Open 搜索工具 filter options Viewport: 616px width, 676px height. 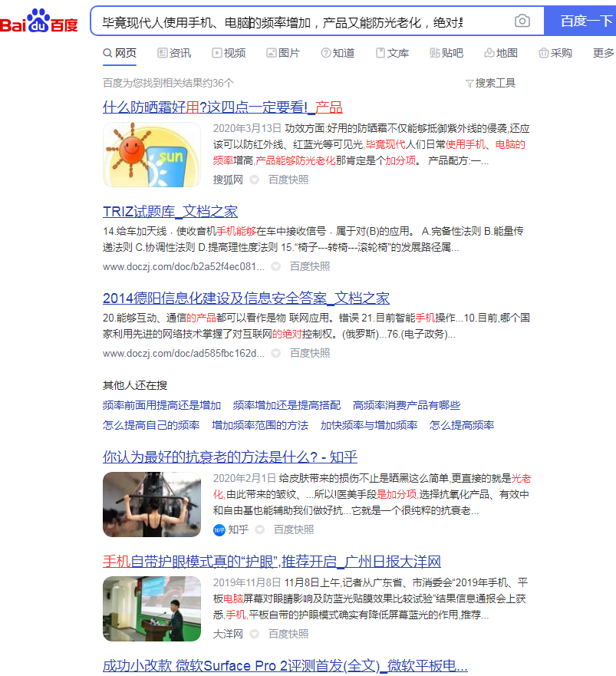[490, 83]
